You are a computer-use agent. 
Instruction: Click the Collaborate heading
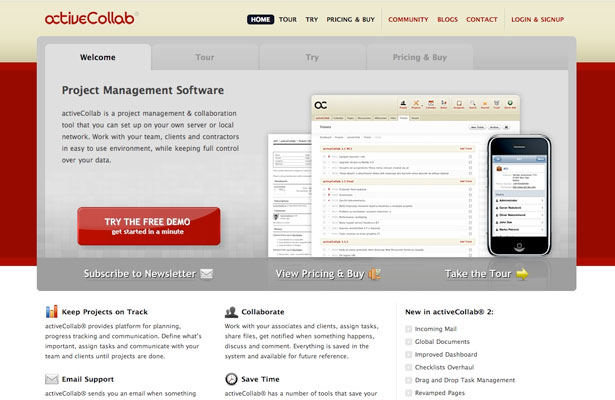pos(263,312)
